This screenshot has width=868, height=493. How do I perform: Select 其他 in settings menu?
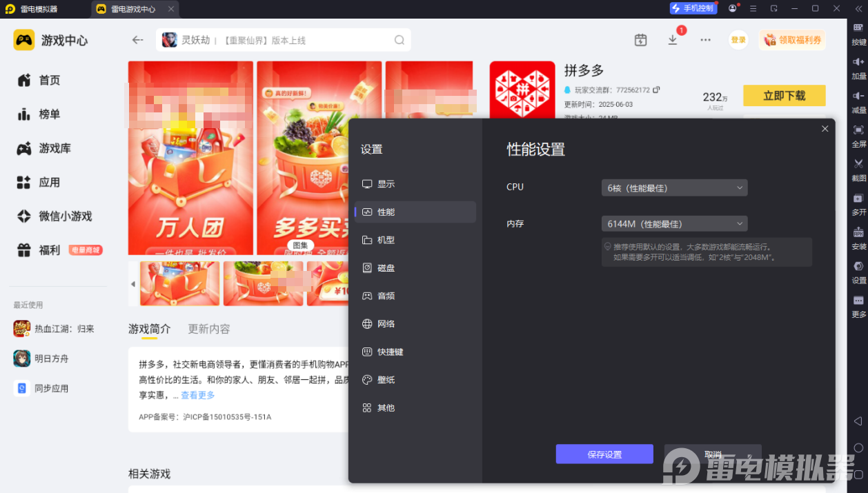pos(415,408)
